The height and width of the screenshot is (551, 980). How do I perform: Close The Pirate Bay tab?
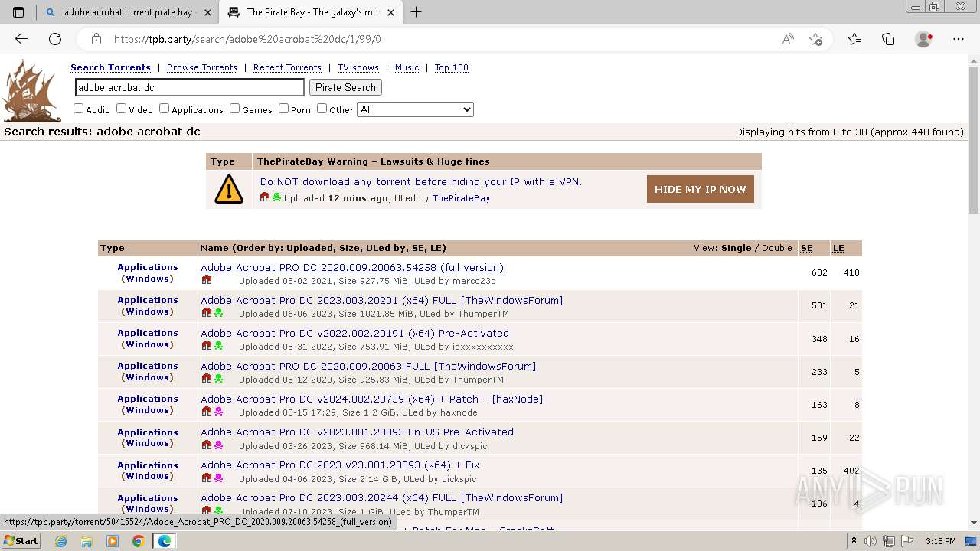coord(390,12)
